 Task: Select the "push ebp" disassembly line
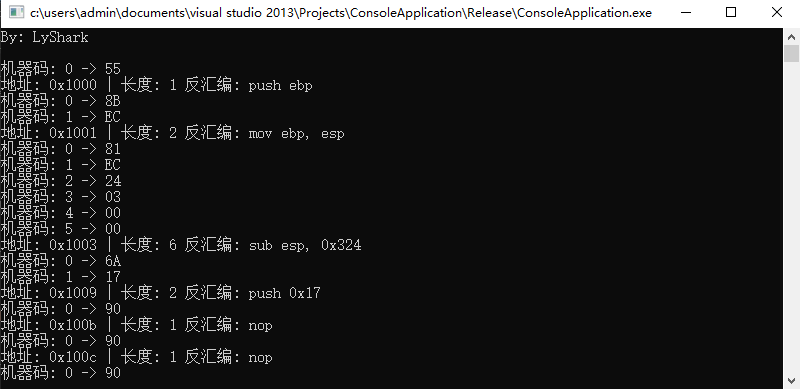point(156,85)
